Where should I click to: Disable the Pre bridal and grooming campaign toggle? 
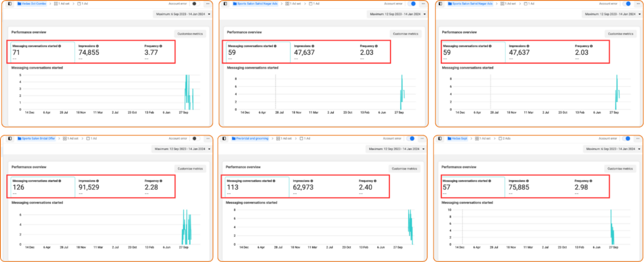pyautogui.click(x=411, y=139)
